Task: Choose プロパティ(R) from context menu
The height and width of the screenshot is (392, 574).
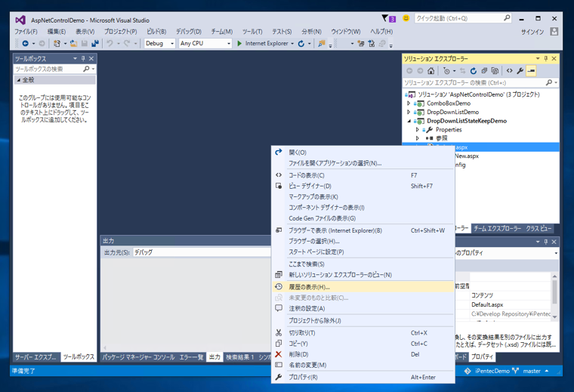Action: click(363, 378)
